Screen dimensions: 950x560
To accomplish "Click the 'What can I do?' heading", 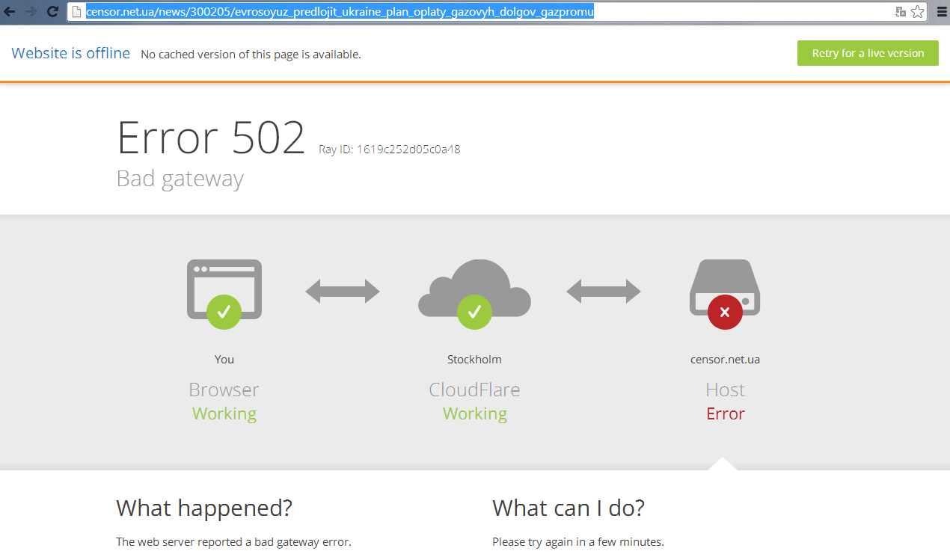I will 569,508.
